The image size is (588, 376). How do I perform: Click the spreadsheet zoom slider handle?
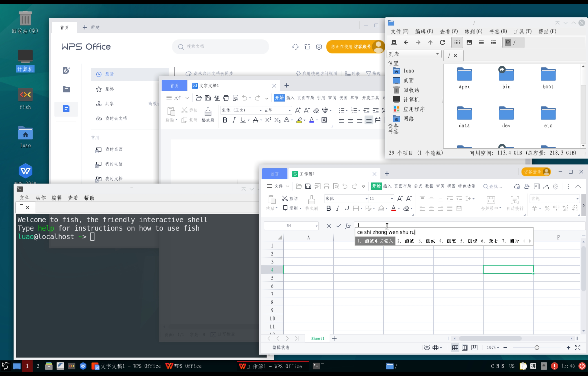(537, 348)
